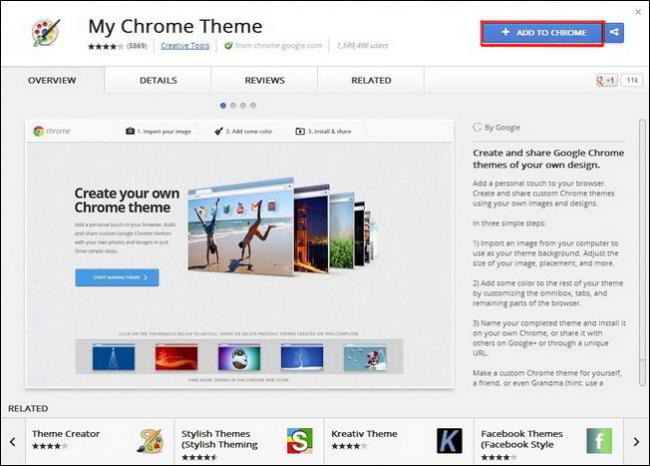Open Stylish Themes related item
The image size is (650, 466).
(x=249, y=442)
